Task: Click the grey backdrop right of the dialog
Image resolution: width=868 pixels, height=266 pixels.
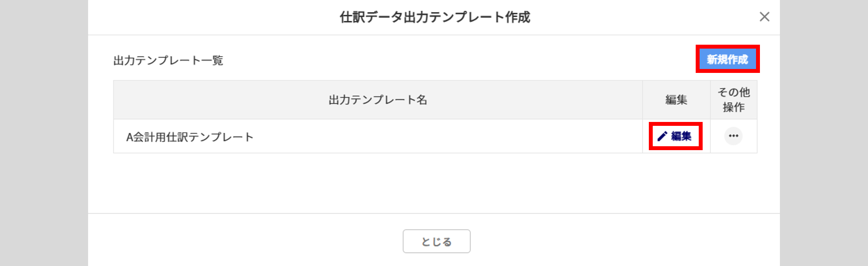Action: [x=824, y=130]
